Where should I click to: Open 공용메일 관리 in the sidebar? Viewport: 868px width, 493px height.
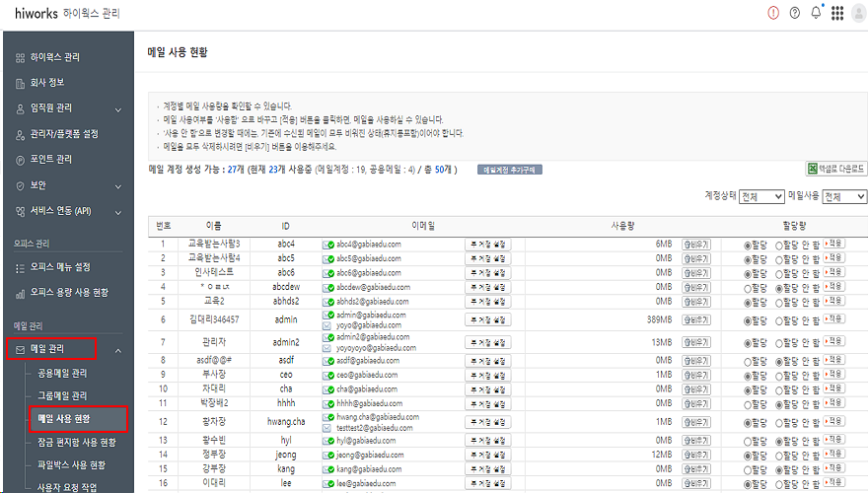62,374
